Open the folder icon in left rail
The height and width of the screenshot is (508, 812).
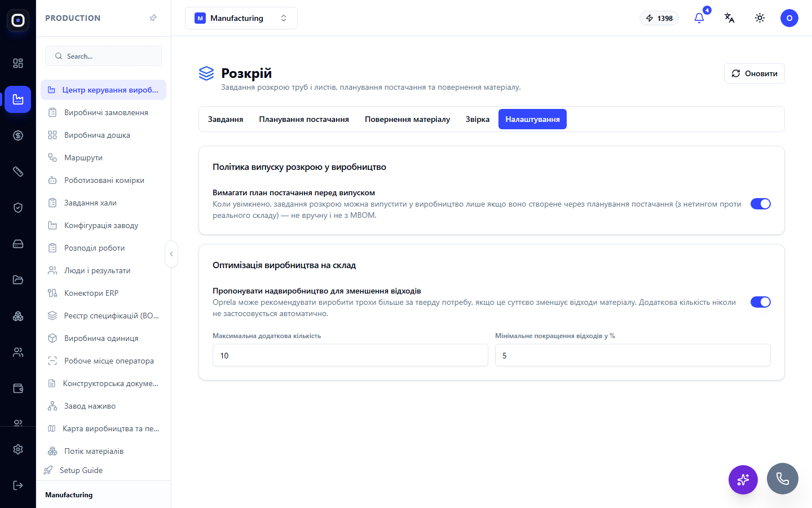[x=18, y=280]
